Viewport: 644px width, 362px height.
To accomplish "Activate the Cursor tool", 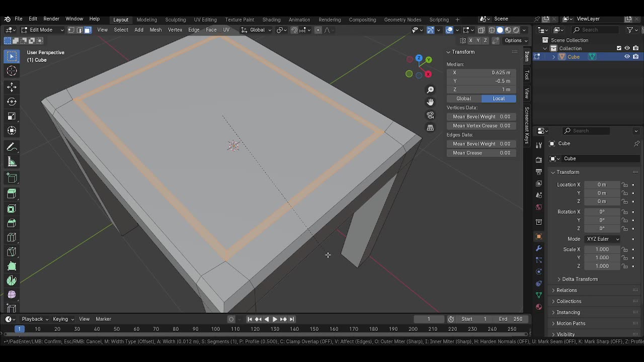I will click(x=12, y=71).
